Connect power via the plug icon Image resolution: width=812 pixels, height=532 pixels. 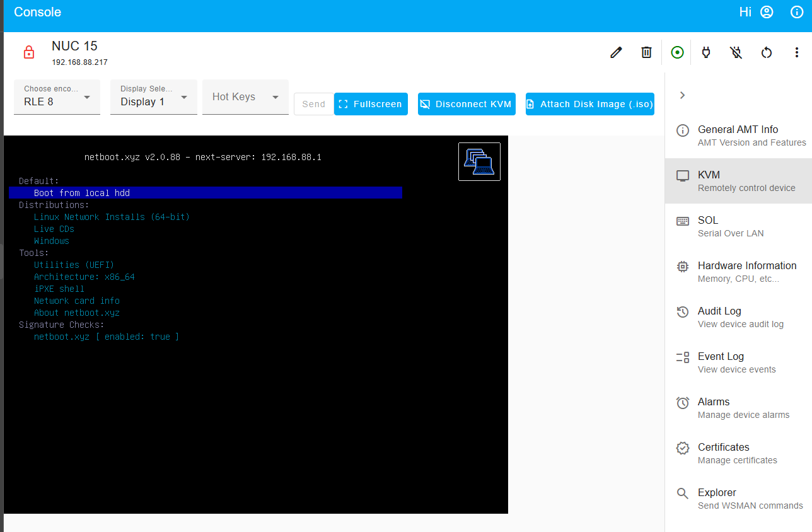point(705,52)
